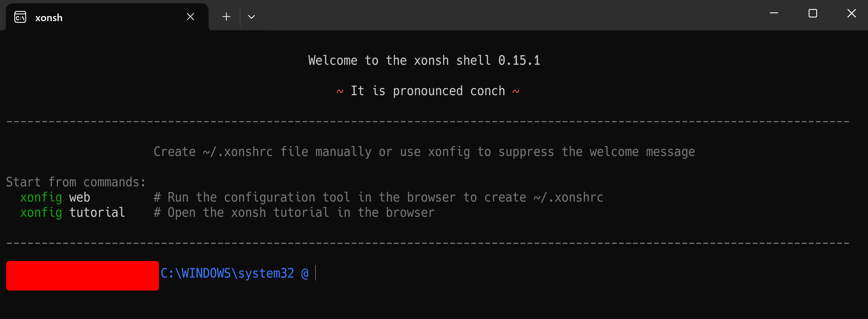Close the xonsh tab
The image size is (868, 319).
pyautogui.click(x=190, y=17)
